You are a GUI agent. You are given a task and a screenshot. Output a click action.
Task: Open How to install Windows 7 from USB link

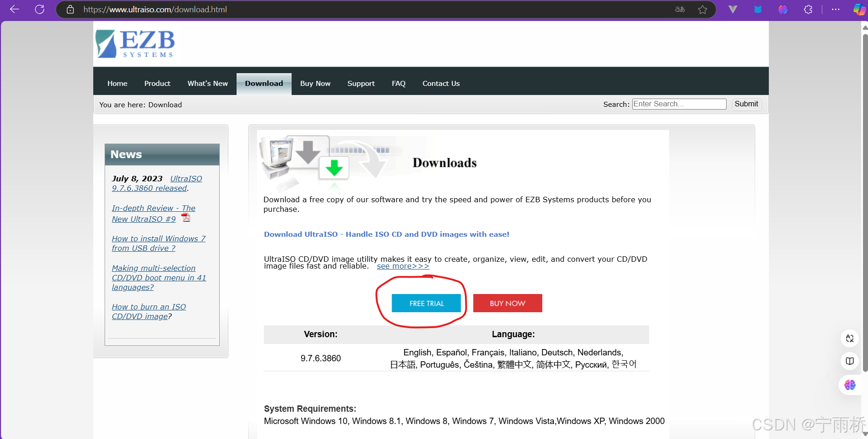coord(159,243)
